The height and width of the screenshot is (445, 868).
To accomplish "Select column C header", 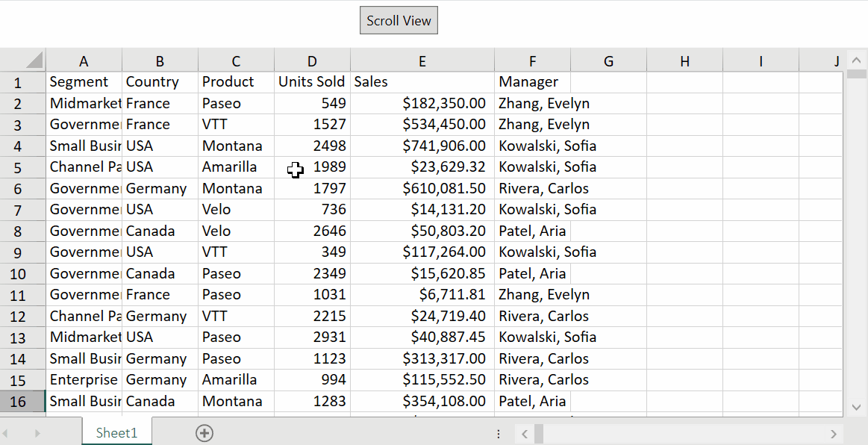I will pos(236,61).
